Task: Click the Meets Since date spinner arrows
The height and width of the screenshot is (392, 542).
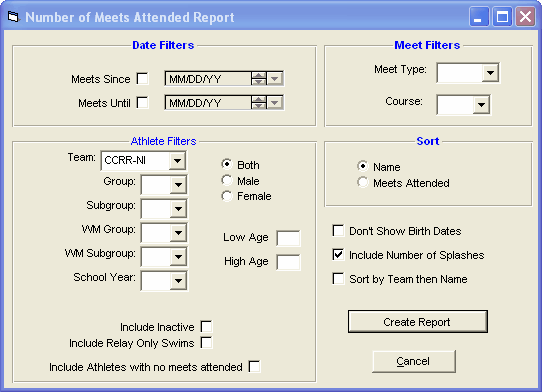Action: [259, 79]
